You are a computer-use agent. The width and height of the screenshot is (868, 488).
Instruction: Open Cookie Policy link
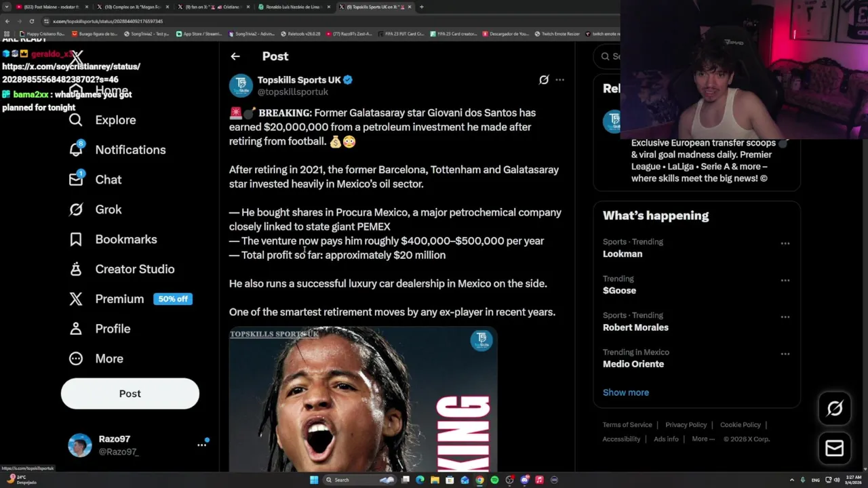point(740,425)
